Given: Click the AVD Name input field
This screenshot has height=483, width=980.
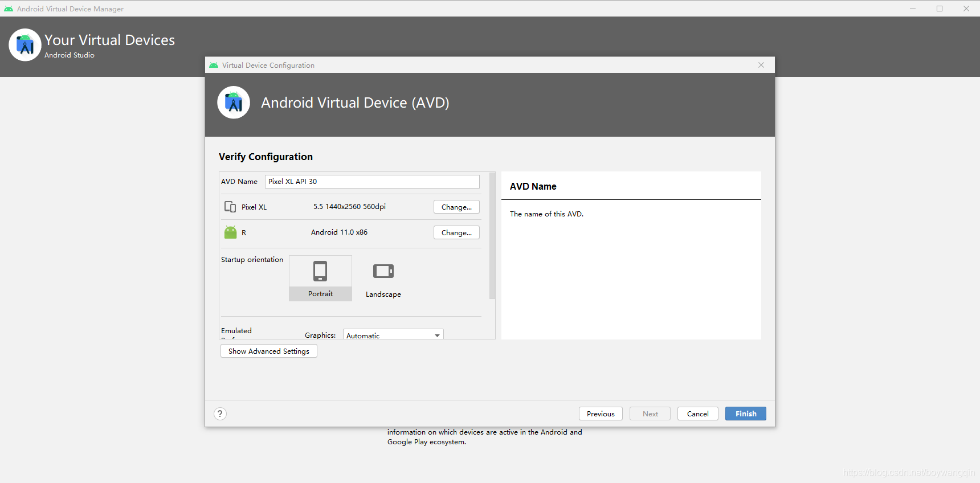Looking at the screenshot, I should click(372, 182).
